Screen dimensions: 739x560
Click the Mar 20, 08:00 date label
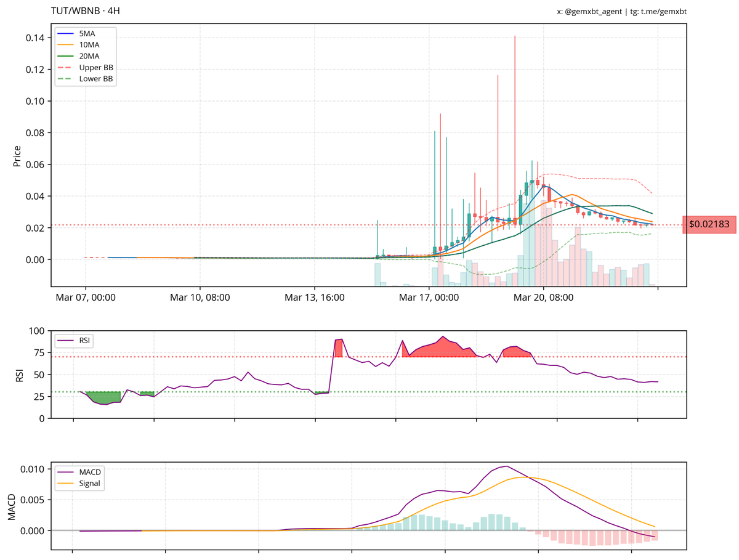click(x=544, y=298)
